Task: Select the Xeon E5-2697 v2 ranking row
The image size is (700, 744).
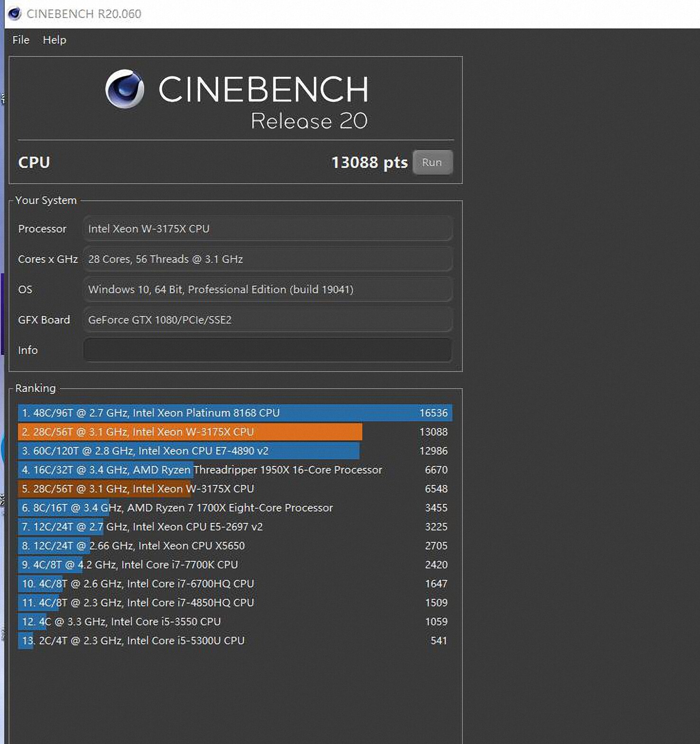Action: (235, 527)
